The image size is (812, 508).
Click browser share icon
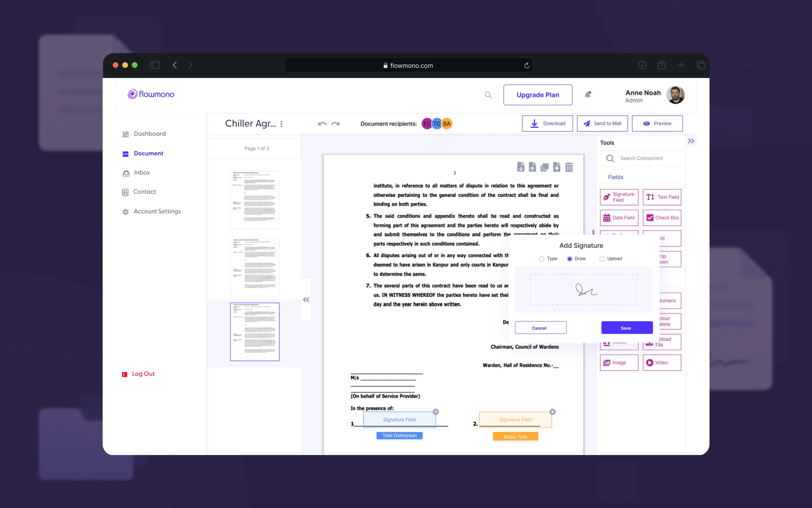662,65
